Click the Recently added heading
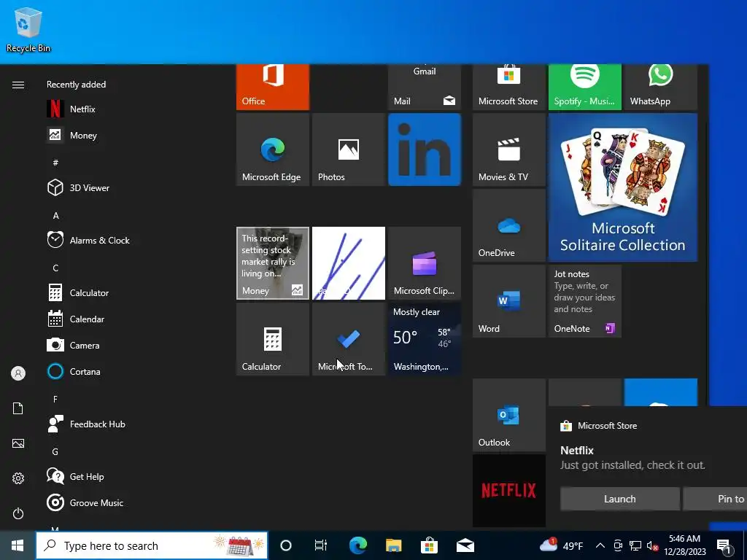 click(76, 85)
